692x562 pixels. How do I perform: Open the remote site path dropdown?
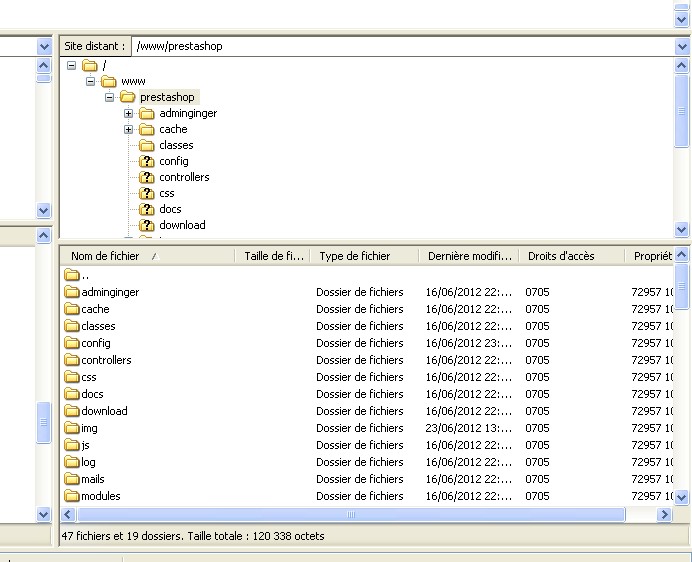coord(682,46)
